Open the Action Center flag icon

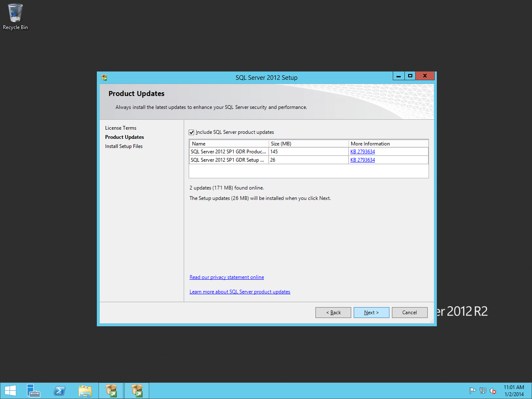click(x=473, y=391)
